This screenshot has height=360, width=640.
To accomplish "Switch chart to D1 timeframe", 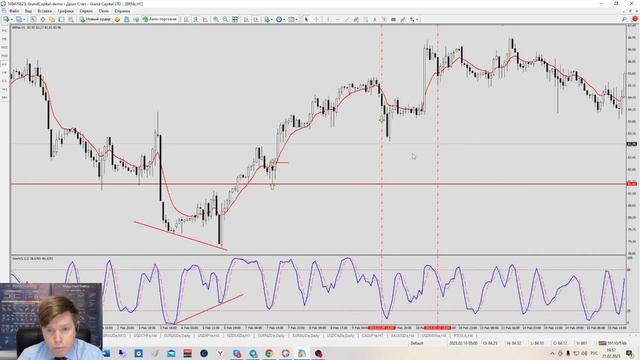I will pos(4,81).
